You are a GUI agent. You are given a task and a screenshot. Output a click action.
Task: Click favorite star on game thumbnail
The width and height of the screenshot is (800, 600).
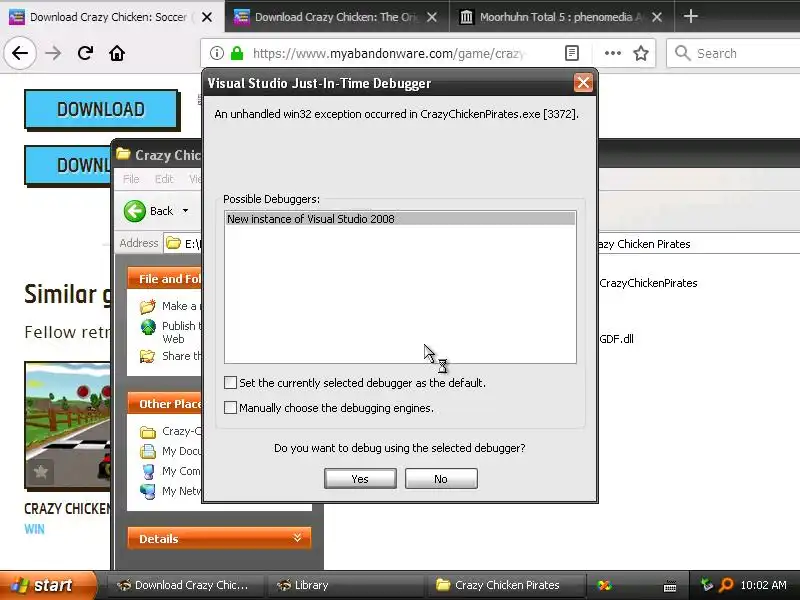41,471
